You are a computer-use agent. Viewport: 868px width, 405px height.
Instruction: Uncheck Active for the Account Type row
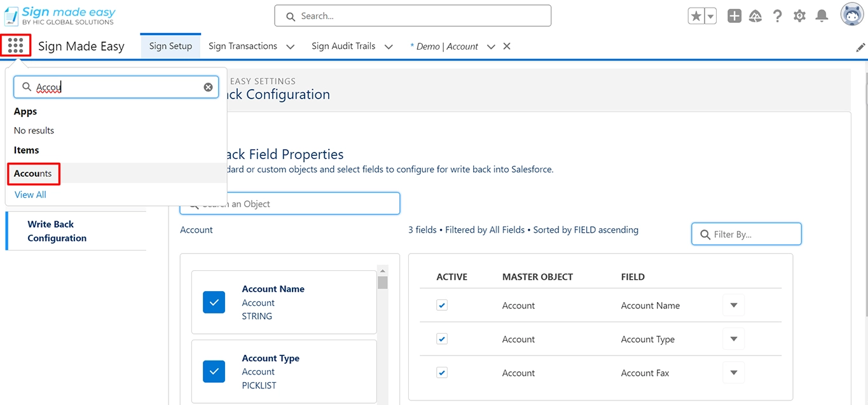[442, 339]
